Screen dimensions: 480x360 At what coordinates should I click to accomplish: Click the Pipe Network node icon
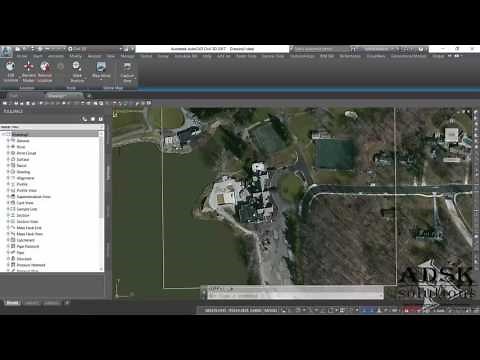(13, 246)
